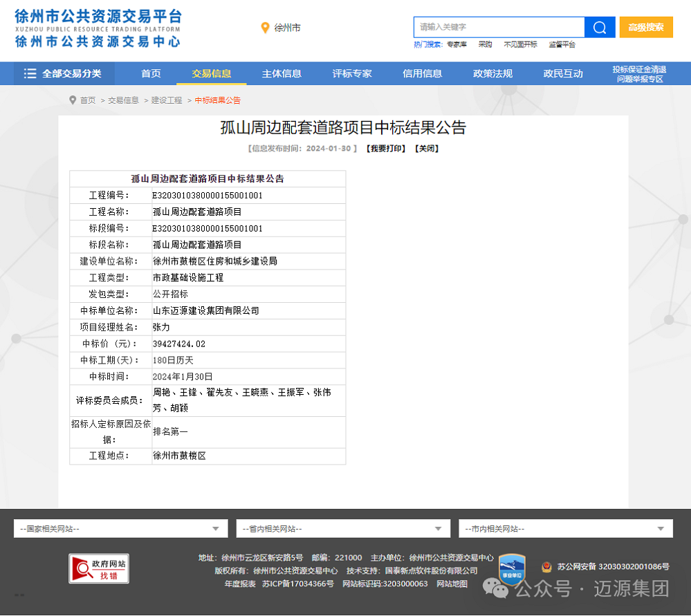Click the 苏公网安备 32030302001086号 link

[613, 567]
